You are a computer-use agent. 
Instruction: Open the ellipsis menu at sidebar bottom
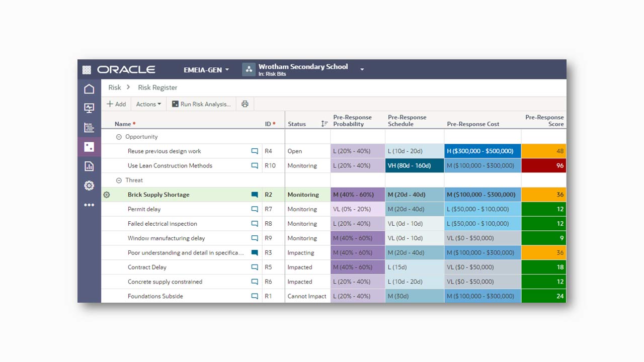click(89, 205)
